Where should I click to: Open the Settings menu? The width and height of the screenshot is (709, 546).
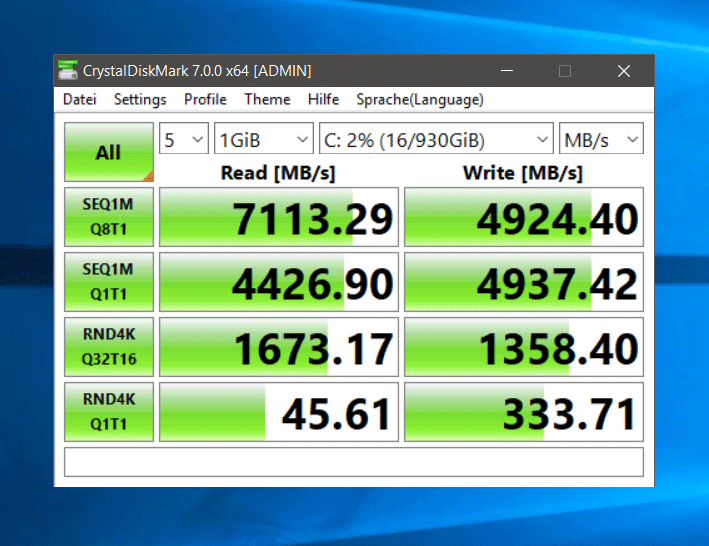(x=140, y=99)
